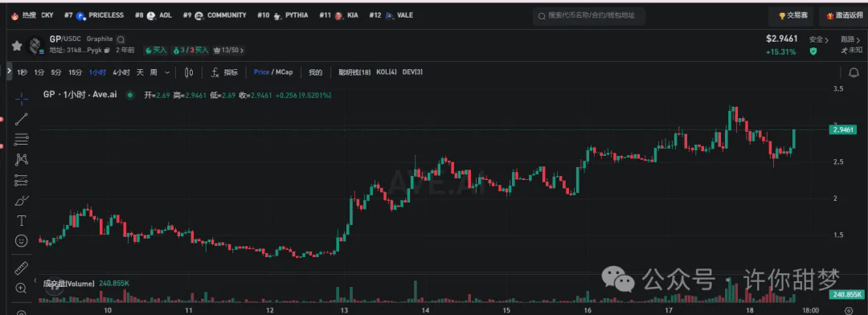Switch chart interval to 5分
The height and width of the screenshot is (315, 868).
(x=56, y=72)
